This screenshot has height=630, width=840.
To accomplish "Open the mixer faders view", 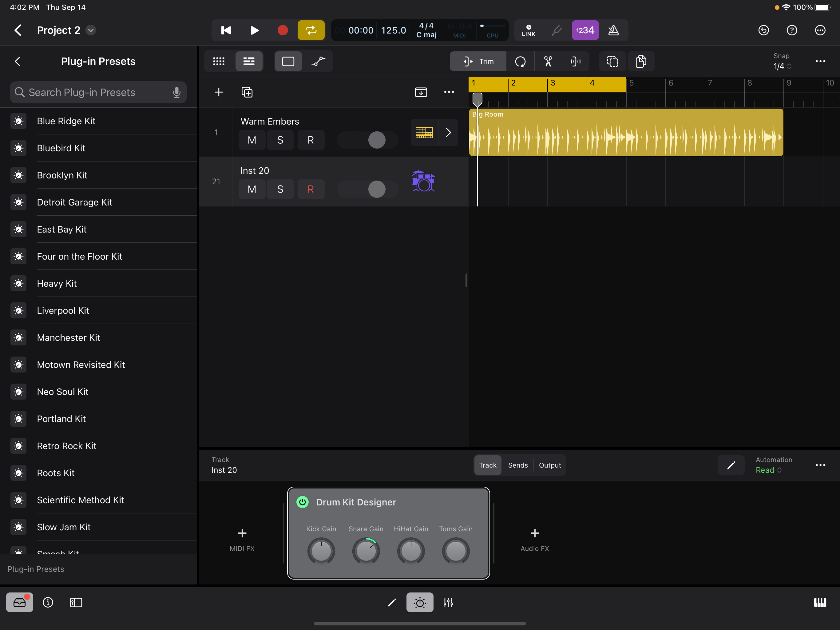I will click(448, 602).
